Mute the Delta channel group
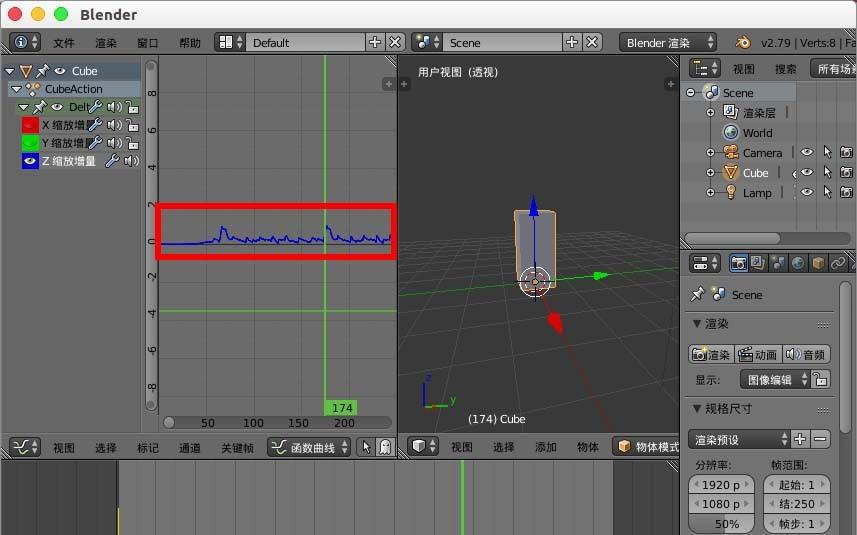 (x=114, y=107)
